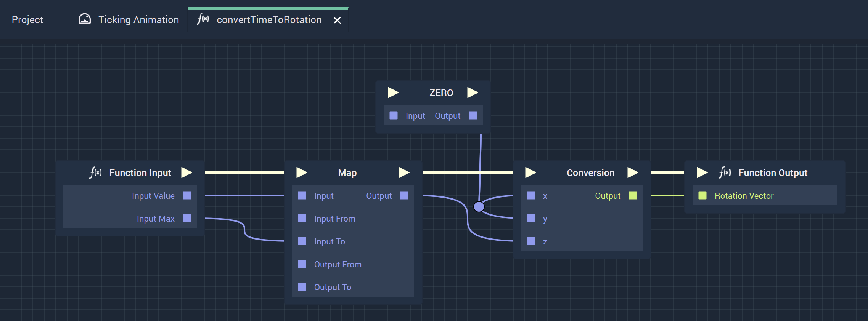868x321 pixels.
Task: Click the Ticking Animation scene icon
Action: point(85,19)
